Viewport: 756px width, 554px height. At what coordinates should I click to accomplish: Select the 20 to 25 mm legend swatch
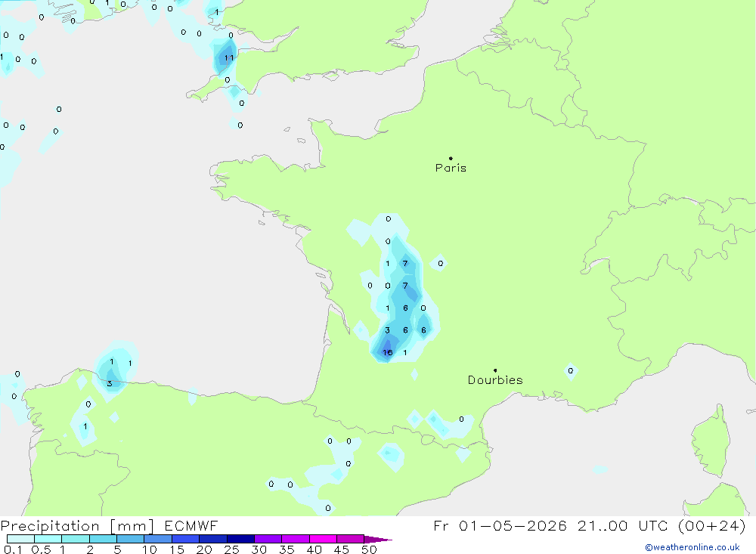point(212,539)
